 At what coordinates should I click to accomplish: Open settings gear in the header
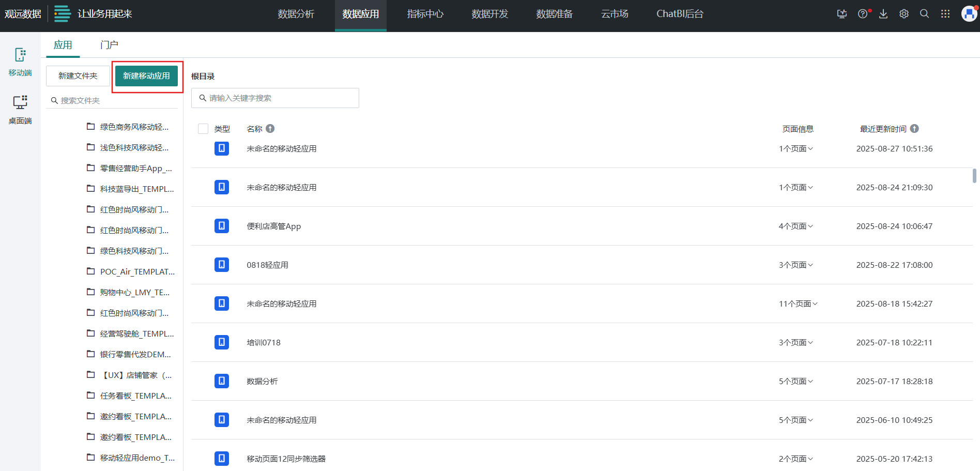click(904, 14)
